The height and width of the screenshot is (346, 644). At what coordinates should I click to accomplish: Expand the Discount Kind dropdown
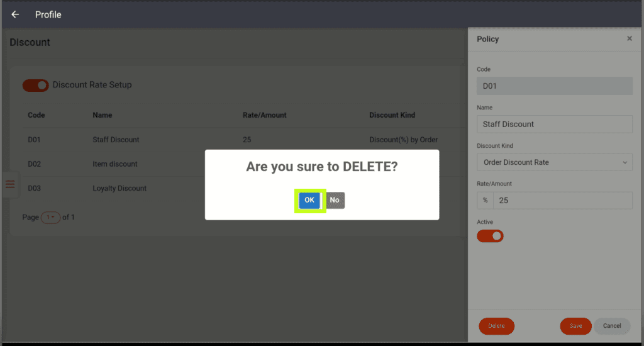click(x=554, y=162)
